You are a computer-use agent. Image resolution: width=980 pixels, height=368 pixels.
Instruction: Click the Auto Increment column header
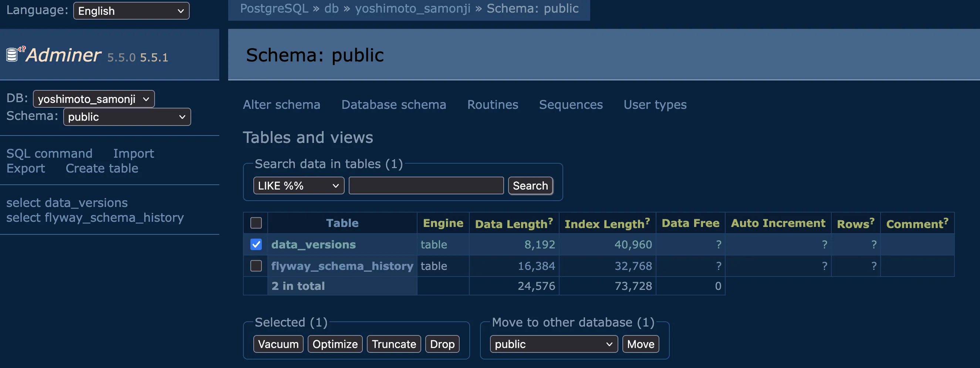pos(778,223)
